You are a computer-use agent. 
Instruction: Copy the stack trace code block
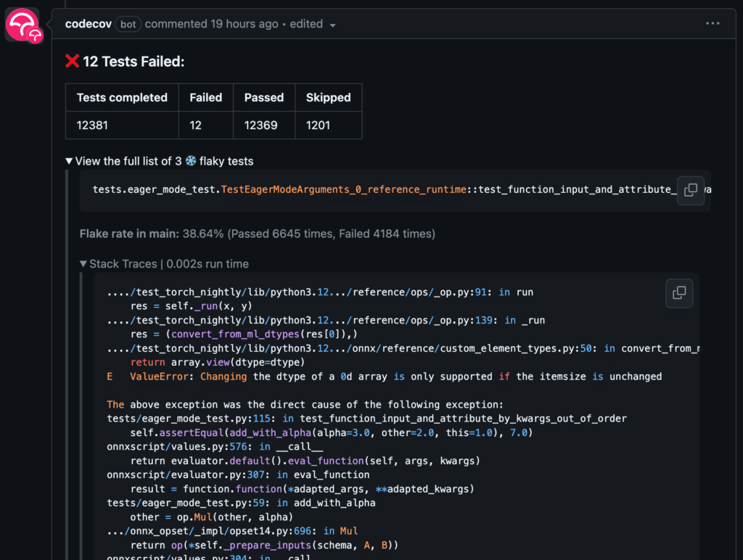coord(678,293)
